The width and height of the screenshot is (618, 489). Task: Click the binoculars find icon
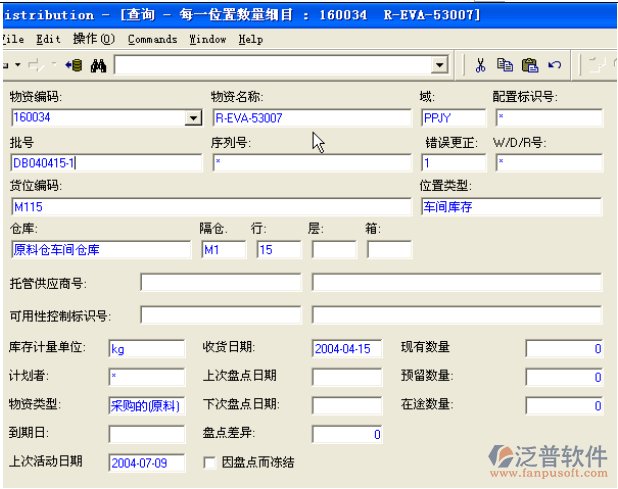(98, 65)
